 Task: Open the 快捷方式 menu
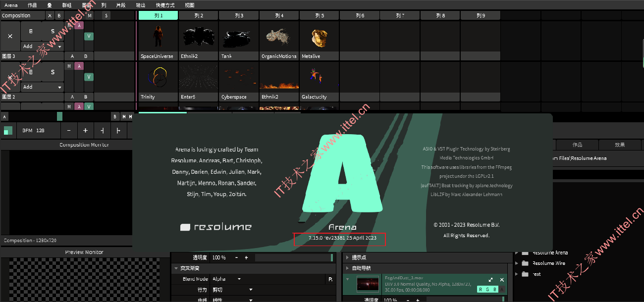[x=164, y=5]
